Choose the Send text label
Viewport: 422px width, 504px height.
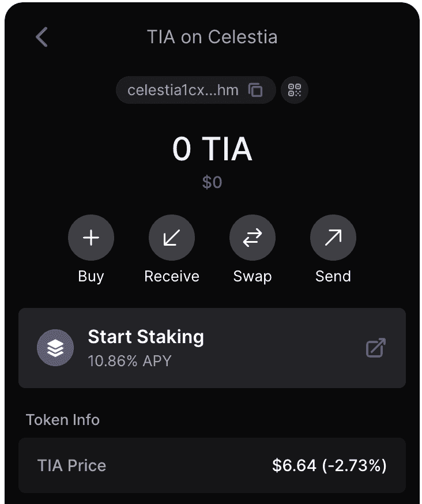(333, 276)
